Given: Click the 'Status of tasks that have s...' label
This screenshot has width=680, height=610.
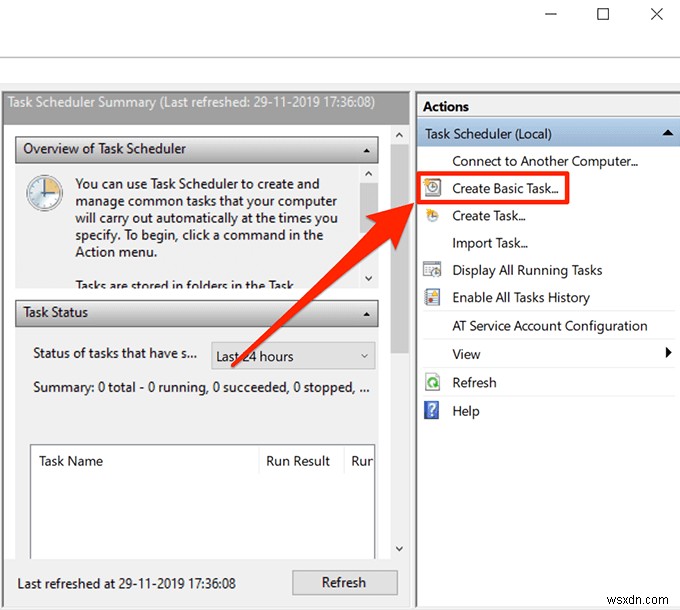Looking at the screenshot, I should tap(115, 353).
